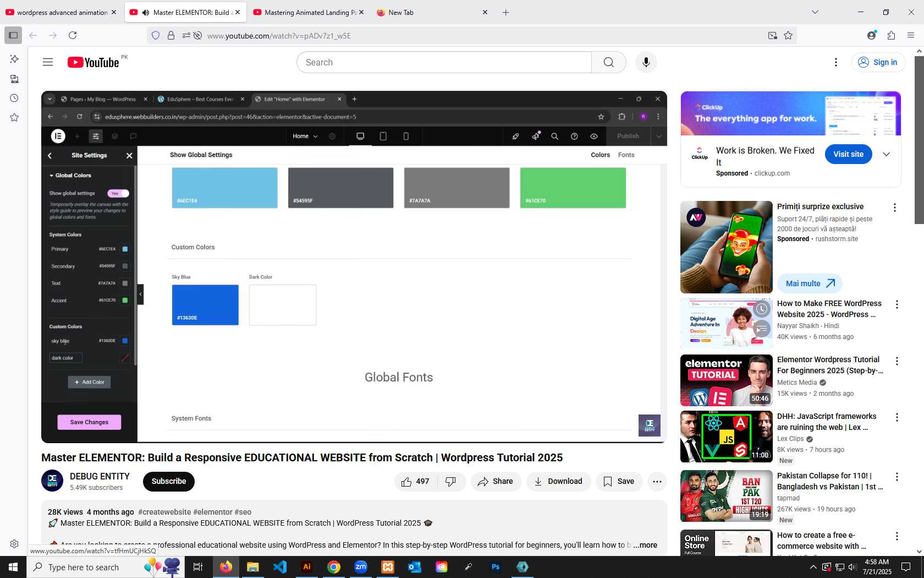Image resolution: width=924 pixels, height=578 pixels.
Task: Open options for How to Make FREE WordPress video
Action: [x=897, y=304]
